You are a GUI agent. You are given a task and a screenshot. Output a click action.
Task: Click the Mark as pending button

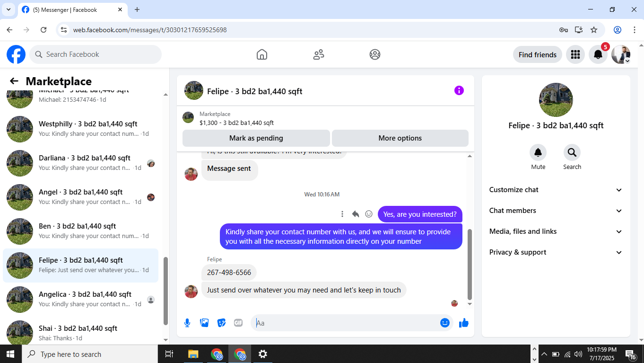[x=256, y=138]
